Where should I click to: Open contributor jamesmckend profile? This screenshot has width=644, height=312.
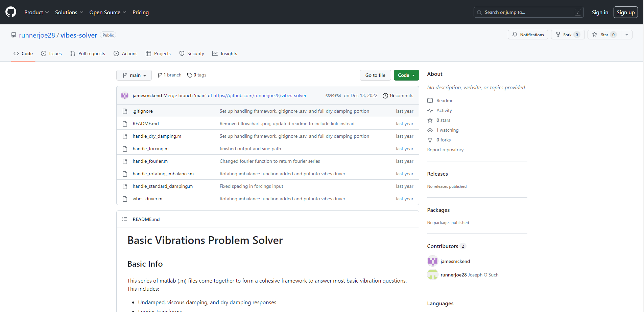(x=455, y=261)
